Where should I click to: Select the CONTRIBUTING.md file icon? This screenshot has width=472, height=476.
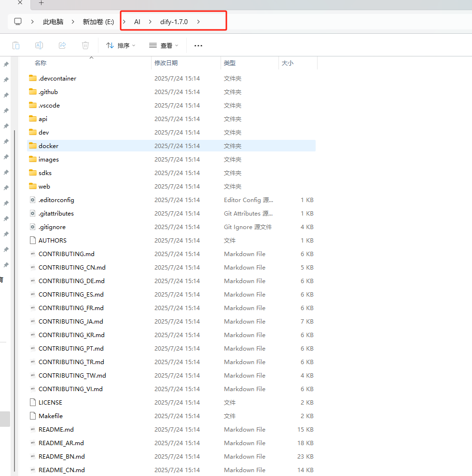pos(33,254)
